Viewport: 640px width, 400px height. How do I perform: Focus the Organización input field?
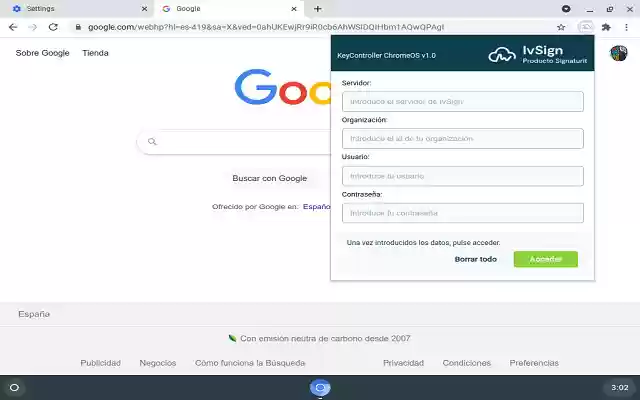(x=462, y=139)
